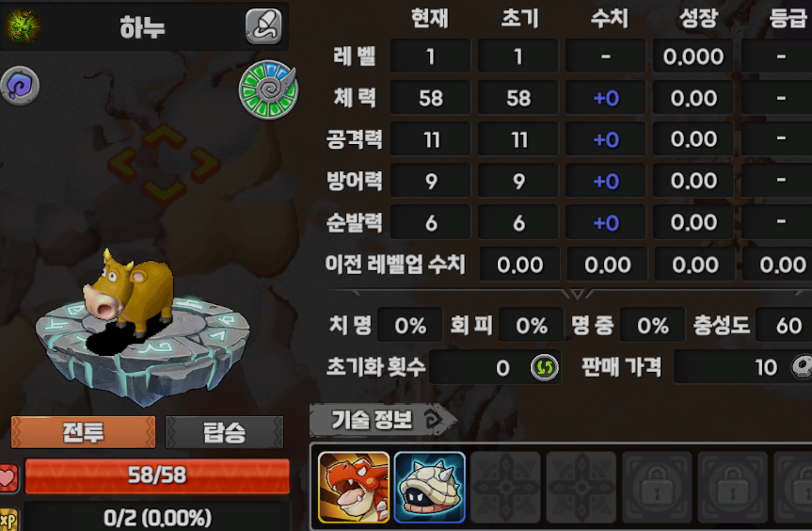Image resolution: width=812 pixels, height=531 pixels.
Task: Select the spiked shell skill icon
Action: tap(430, 487)
